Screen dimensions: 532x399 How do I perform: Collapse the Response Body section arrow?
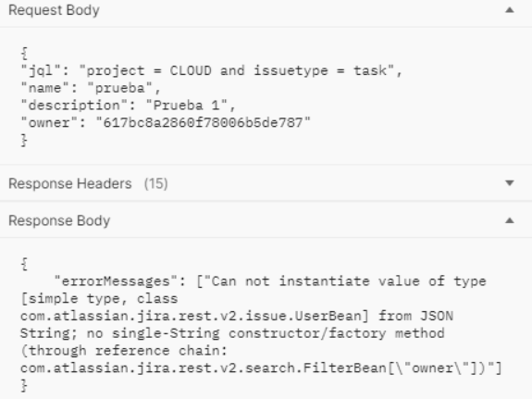click(509, 220)
